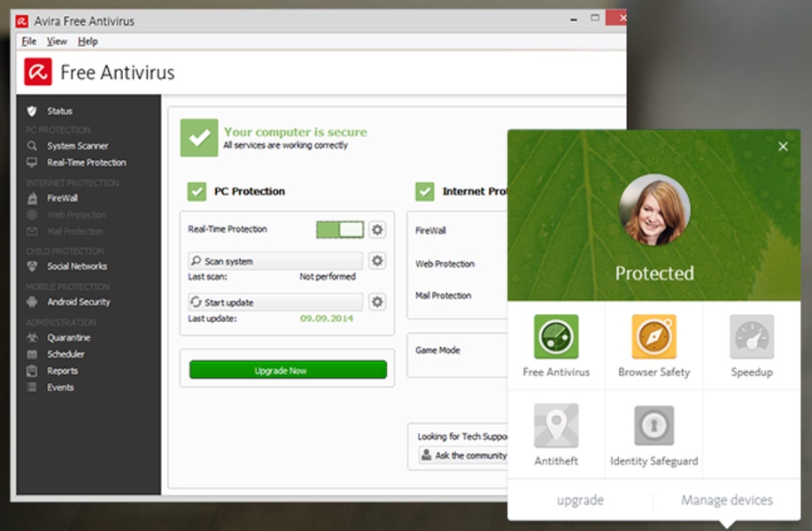The width and height of the screenshot is (812, 531).
Task: Click the Avira logo in header
Action: (x=38, y=72)
